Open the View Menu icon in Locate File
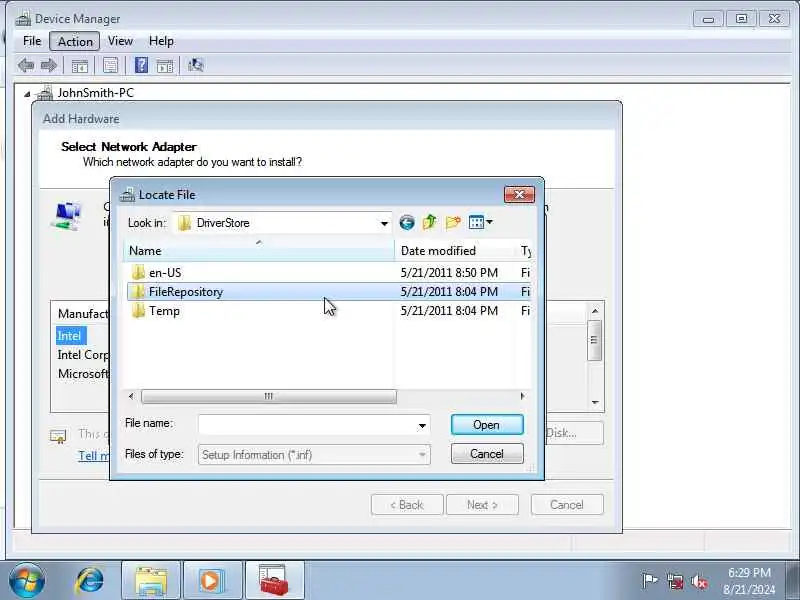Viewport: 800px width, 600px height. point(480,222)
